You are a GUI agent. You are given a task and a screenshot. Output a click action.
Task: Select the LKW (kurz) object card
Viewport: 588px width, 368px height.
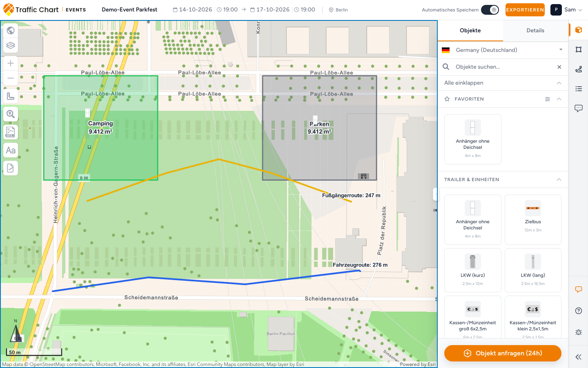click(x=473, y=270)
